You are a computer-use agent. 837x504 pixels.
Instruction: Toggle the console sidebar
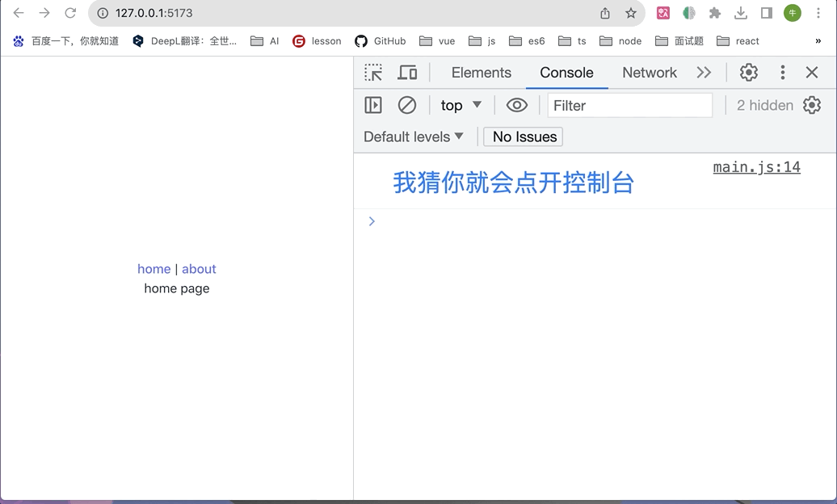373,105
